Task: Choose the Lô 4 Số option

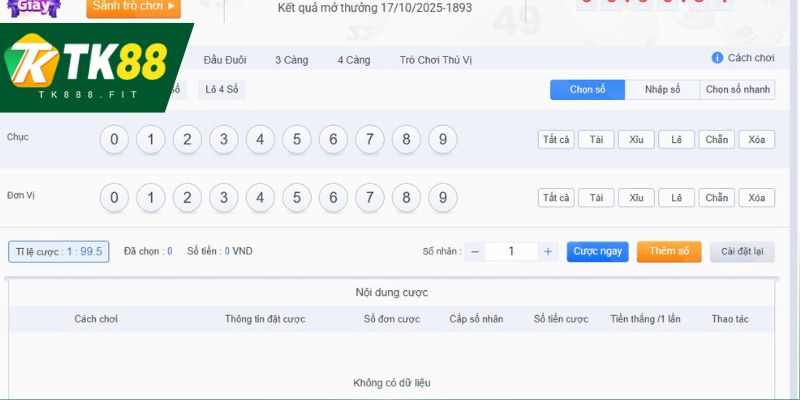Action: point(221,89)
